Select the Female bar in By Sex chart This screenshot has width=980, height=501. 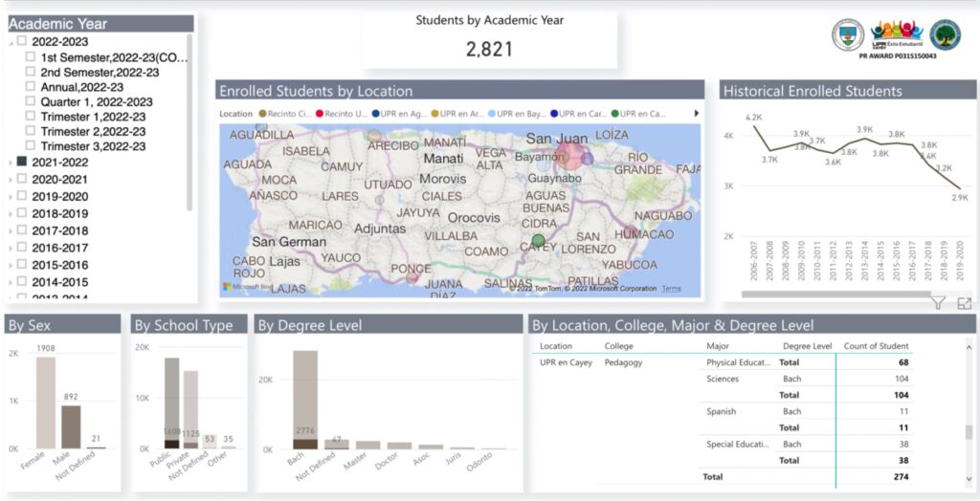coord(46,402)
